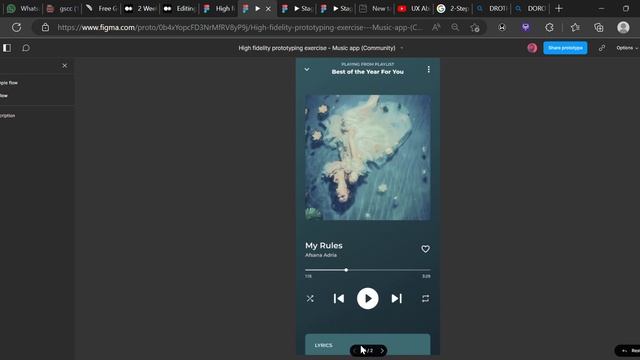Open the read aloud icon in the address bar
This screenshot has height=360, width=640.
(436, 27)
